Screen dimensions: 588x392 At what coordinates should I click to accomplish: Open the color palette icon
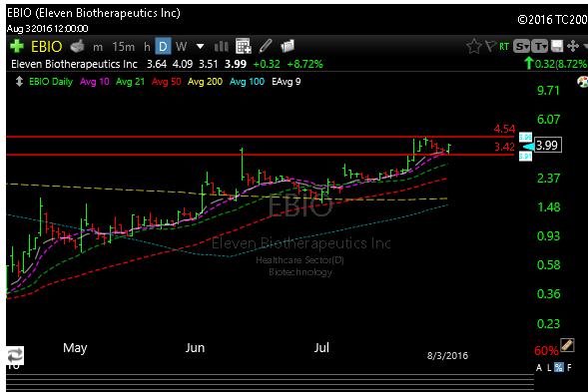click(x=582, y=82)
